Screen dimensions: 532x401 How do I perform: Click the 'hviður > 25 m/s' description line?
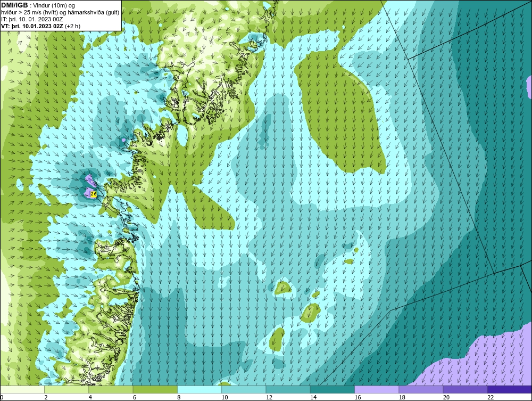point(60,13)
